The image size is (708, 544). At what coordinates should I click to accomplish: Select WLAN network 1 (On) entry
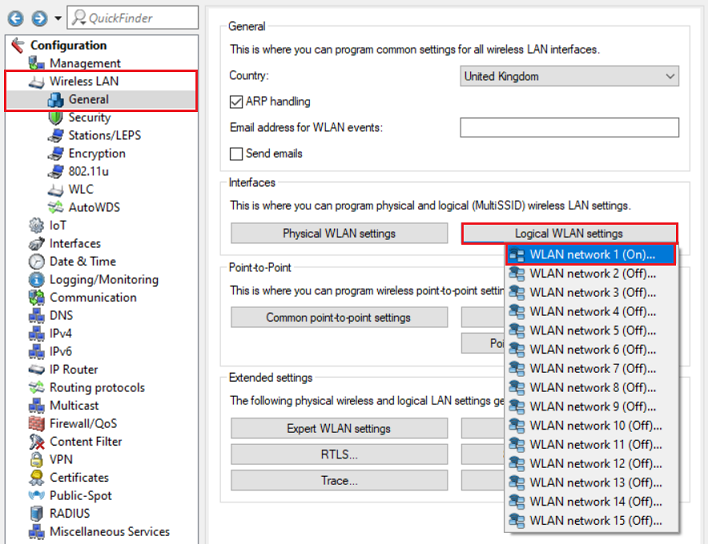click(x=592, y=255)
